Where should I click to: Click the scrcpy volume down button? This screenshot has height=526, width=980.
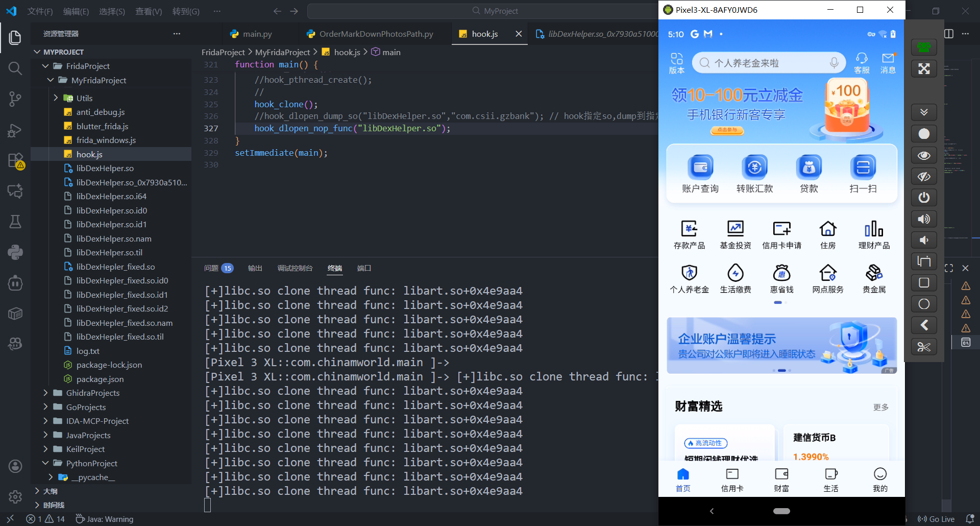pos(924,241)
